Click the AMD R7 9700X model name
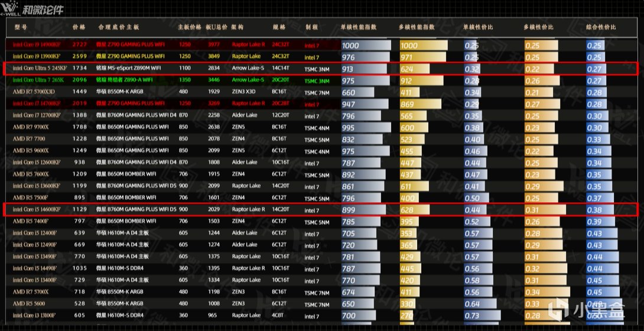The width and height of the screenshot is (644, 331). coord(30,127)
